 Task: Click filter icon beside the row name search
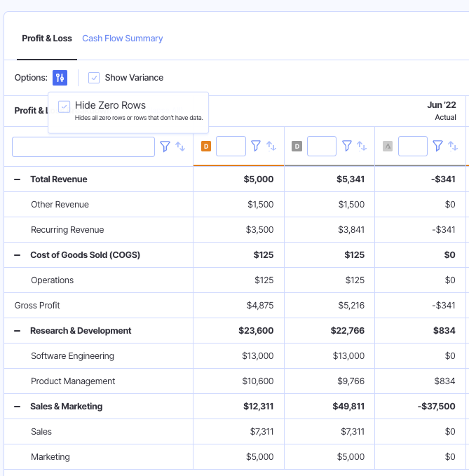(x=165, y=147)
